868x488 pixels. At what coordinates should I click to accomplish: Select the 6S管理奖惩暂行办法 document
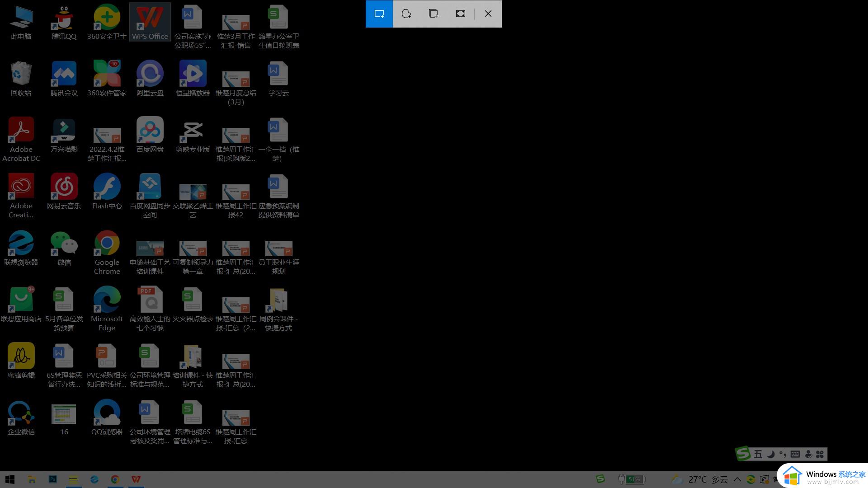pos(64,366)
